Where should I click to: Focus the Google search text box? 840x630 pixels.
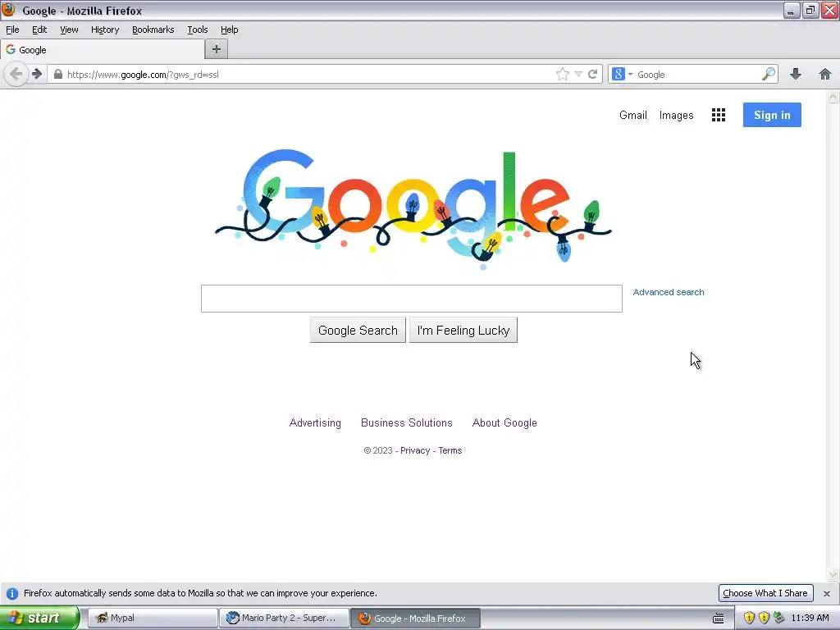[412, 299]
